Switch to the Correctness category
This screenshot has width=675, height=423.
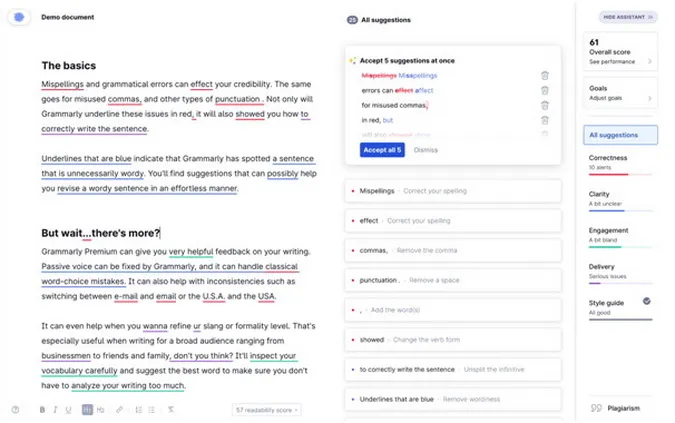620,164
